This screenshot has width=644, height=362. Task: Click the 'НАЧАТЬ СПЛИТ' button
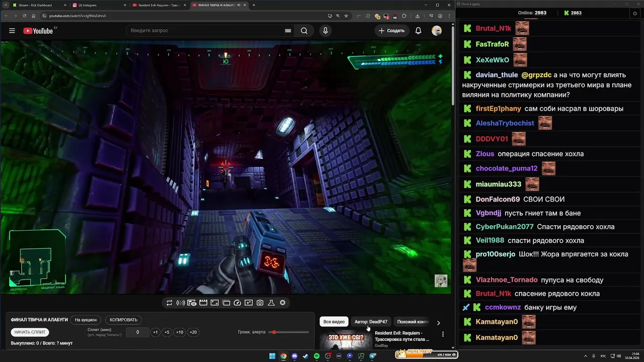tap(30, 332)
